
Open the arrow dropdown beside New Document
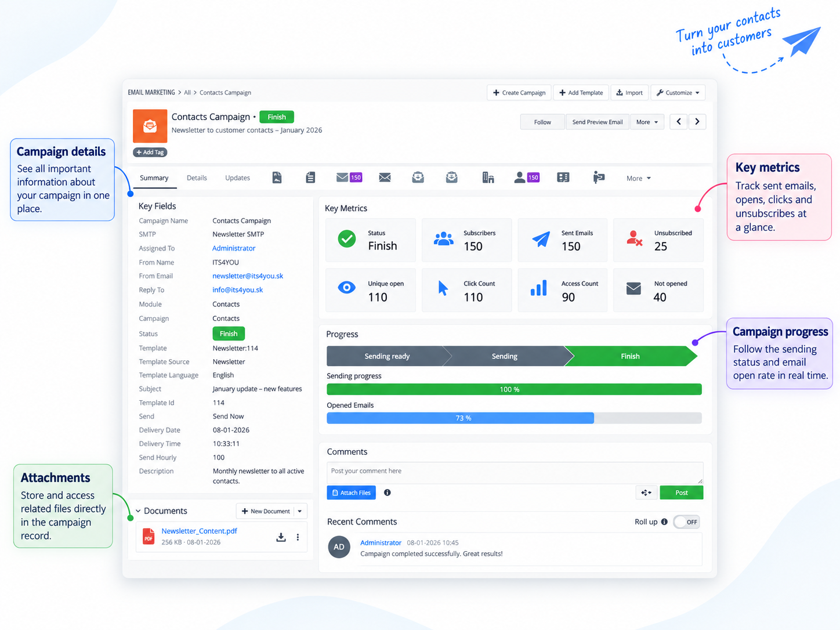click(300, 511)
